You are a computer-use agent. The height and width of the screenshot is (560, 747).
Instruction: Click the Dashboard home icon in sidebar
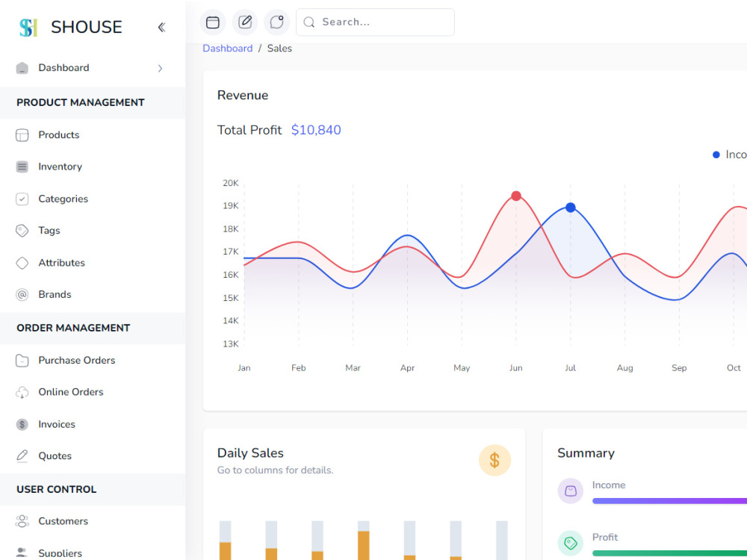click(22, 68)
